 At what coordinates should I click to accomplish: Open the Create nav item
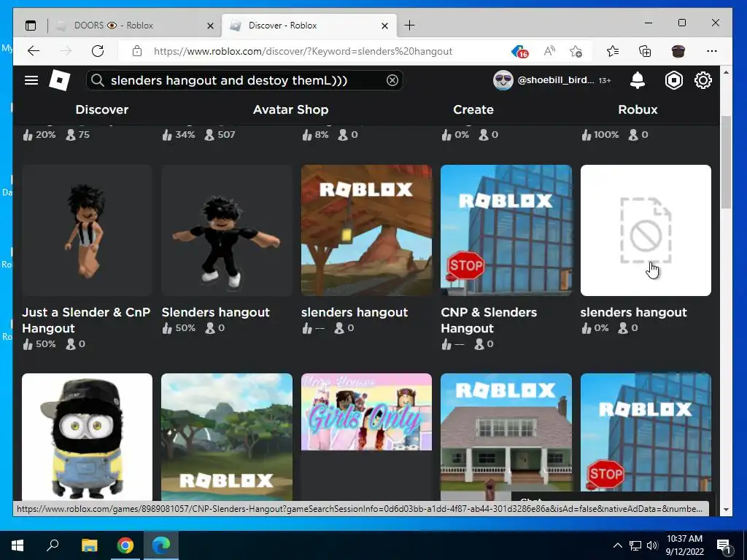(473, 109)
